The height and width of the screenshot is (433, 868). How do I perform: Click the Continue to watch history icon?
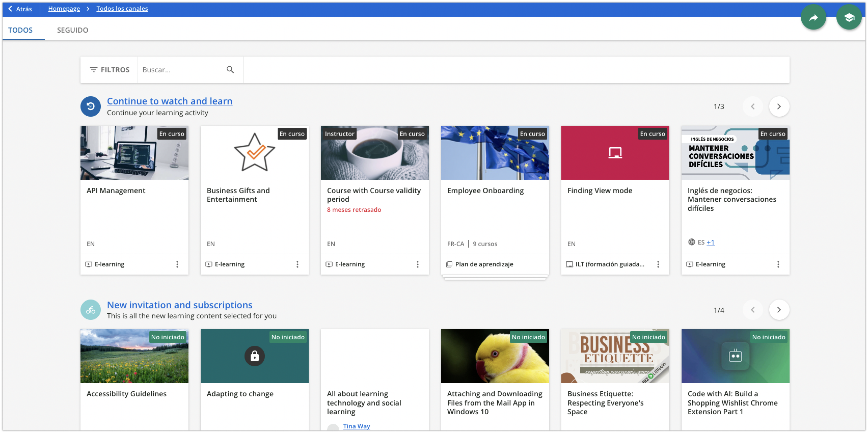pyautogui.click(x=90, y=106)
